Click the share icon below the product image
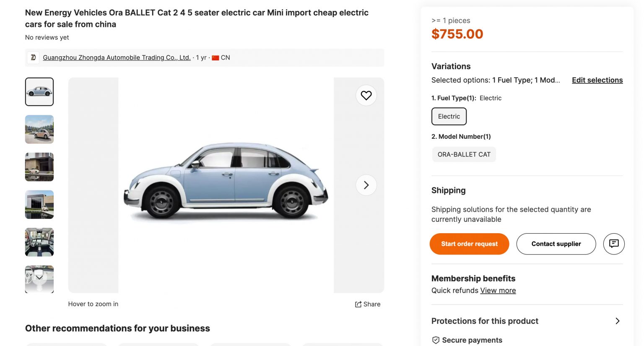Screen dimensions: 644x346 (x=358, y=304)
